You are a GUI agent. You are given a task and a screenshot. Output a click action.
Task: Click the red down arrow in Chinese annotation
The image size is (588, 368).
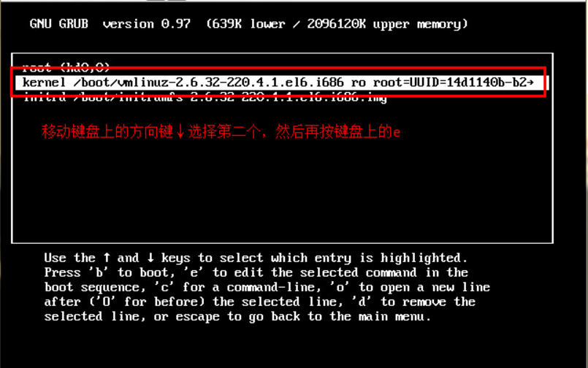click(x=180, y=132)
